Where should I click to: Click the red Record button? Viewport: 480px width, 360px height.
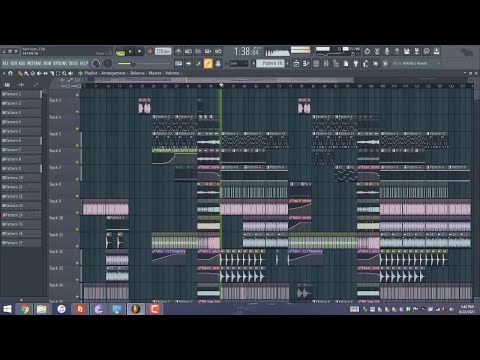tap(150, 51)
